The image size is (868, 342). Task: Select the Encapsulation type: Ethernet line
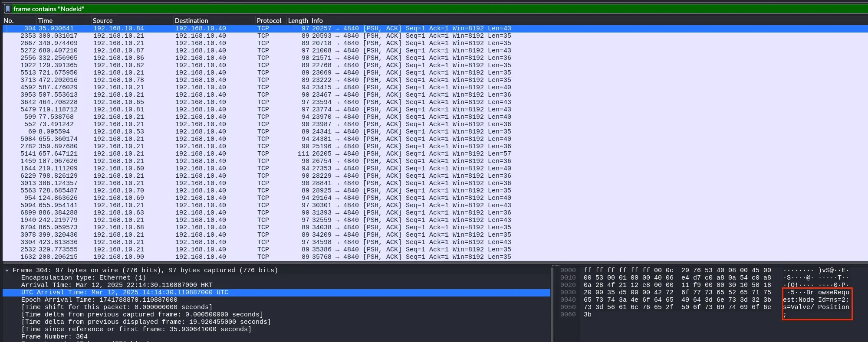276,277
